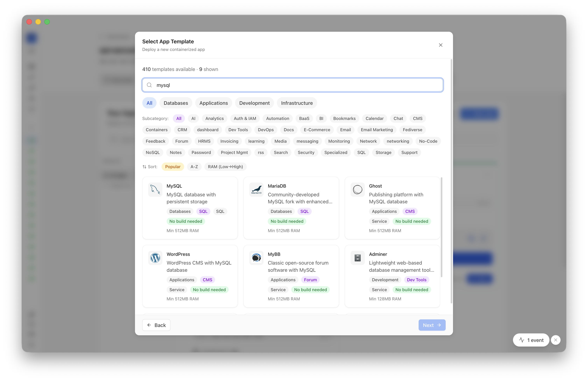Click the template list inner scrollbar
The width and height of the screenshot is (588, 381).
point(442,227)
